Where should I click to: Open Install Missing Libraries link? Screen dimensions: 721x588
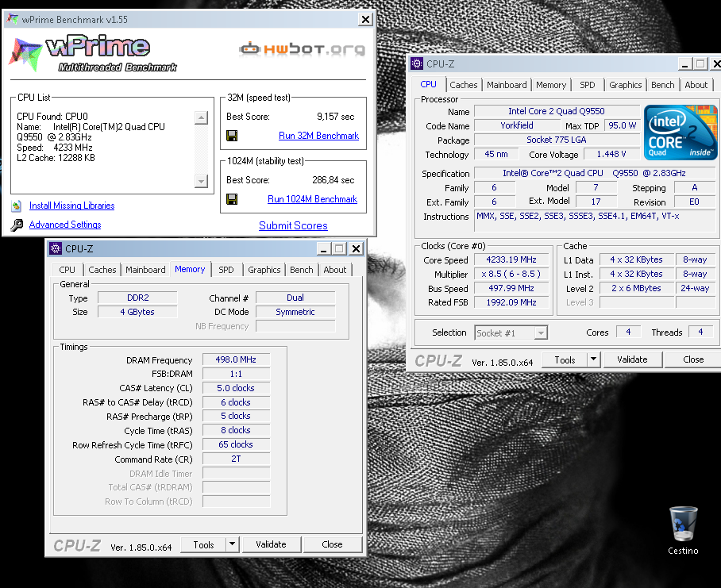tap(71, 206)
